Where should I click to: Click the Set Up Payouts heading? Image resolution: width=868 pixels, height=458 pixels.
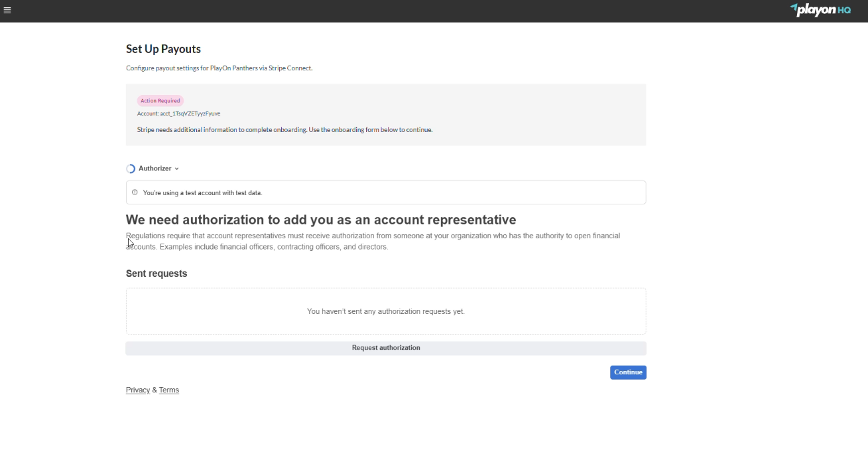163,49
